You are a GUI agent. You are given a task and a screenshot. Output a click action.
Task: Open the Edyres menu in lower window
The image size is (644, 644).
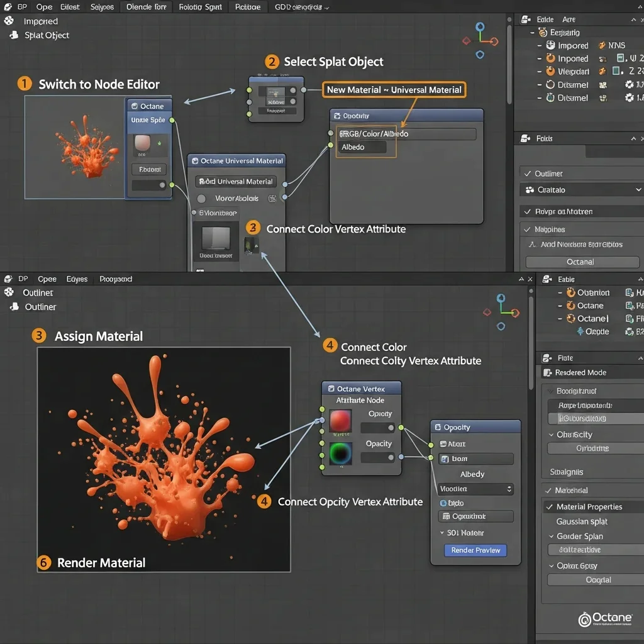click(77, 279)
